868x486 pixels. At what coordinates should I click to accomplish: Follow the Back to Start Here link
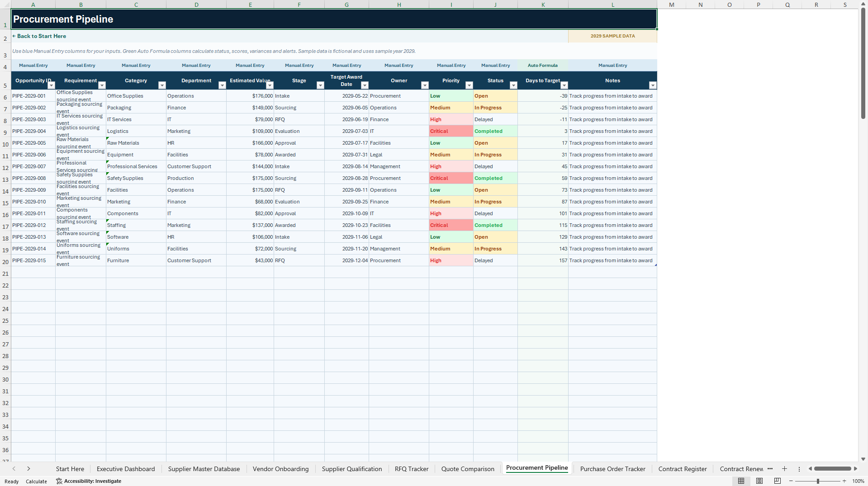click(39, 36)
